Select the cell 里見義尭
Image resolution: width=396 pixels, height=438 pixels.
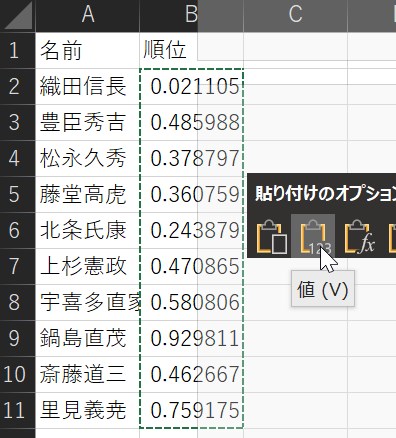pos(87,410)
